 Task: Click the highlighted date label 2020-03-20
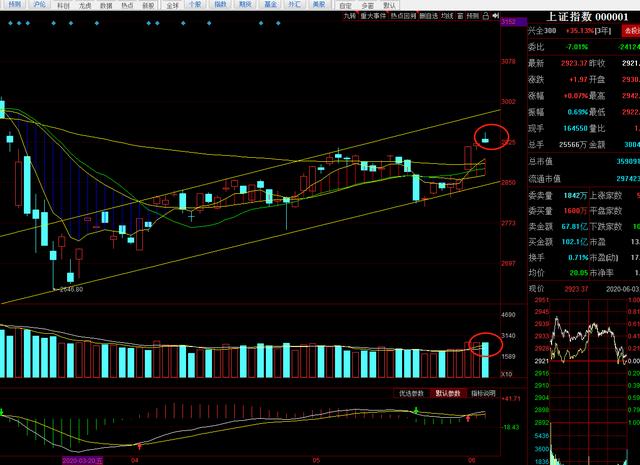82,460
